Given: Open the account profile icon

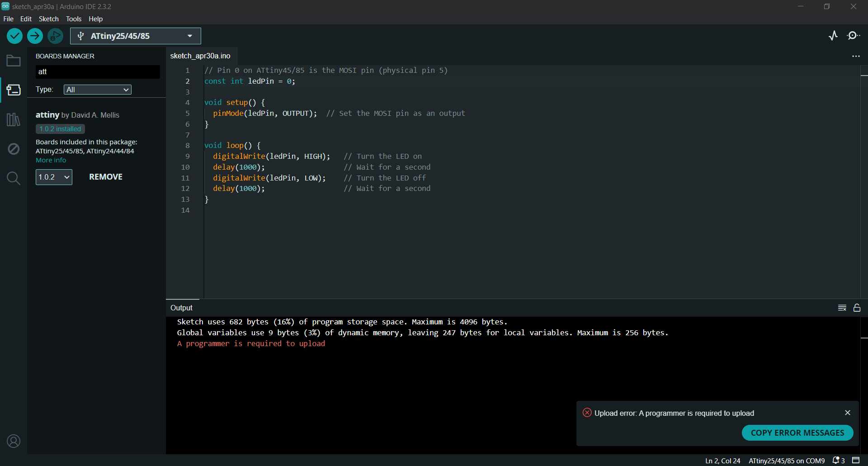Looking at the screenshot, I should (x=14, y=441).
